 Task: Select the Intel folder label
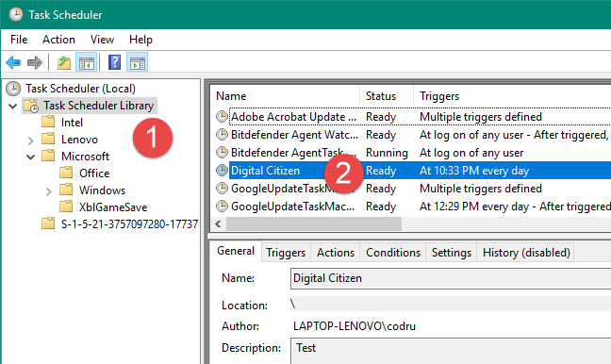(72, 123)
